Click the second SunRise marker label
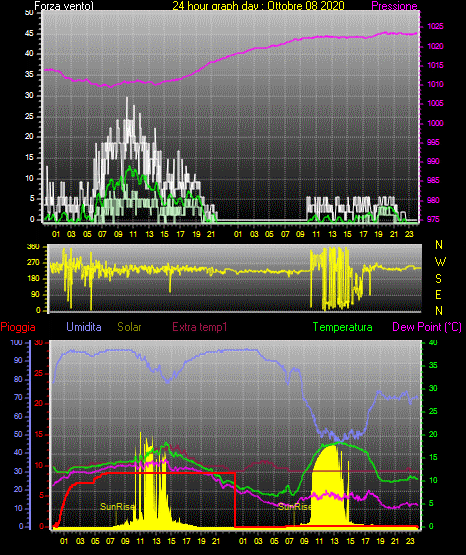 pyautogui.click(x=295, y=507)
